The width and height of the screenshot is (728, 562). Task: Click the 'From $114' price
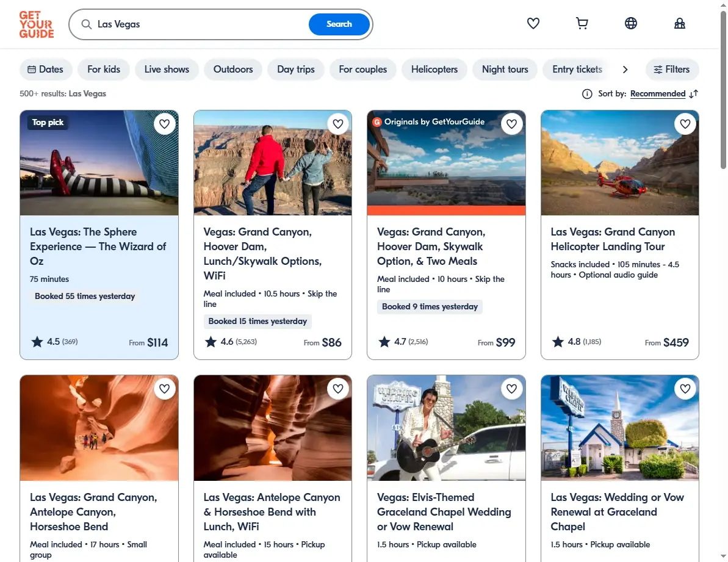point(148,342)
